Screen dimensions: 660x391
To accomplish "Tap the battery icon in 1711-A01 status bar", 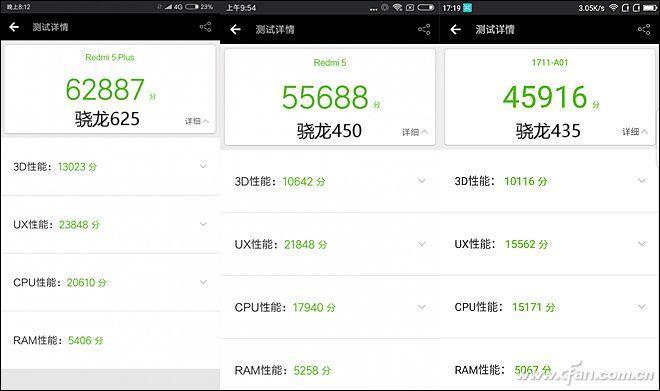I will (649, 8).
